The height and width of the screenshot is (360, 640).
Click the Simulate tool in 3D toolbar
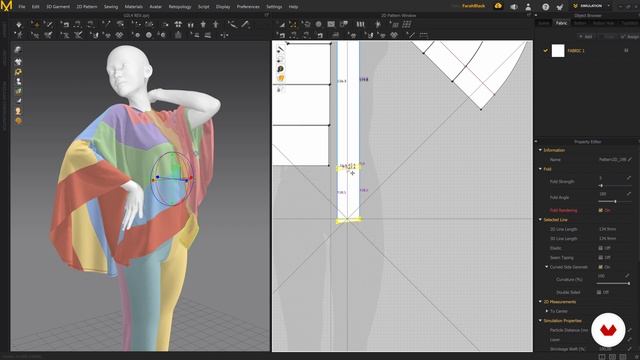19,24
